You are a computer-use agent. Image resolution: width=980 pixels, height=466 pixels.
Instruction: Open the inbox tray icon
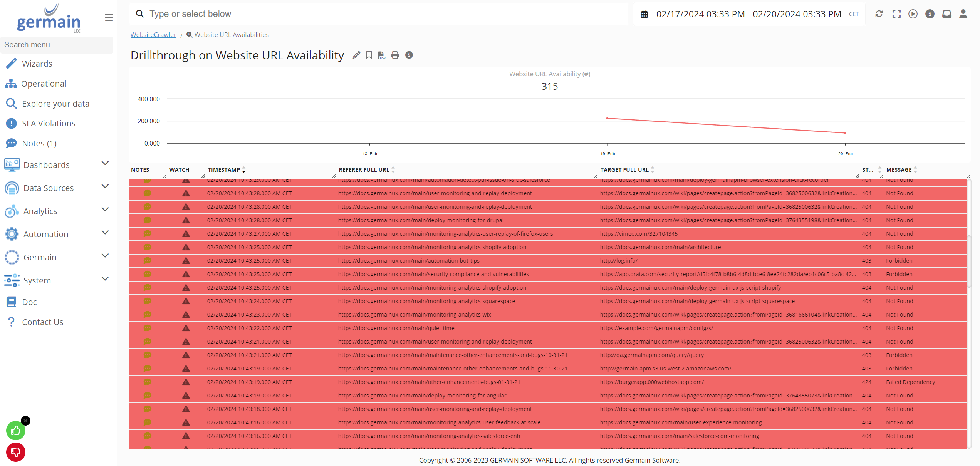pyautogui.click(x=946, y=14)
